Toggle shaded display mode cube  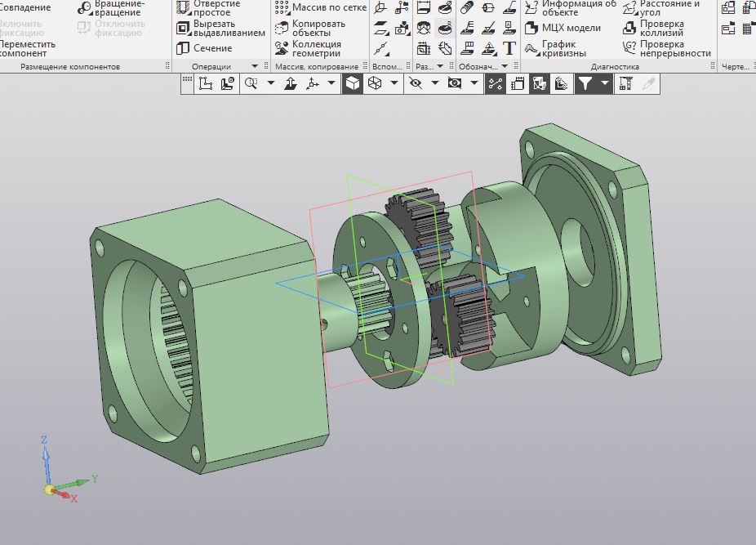353,83
